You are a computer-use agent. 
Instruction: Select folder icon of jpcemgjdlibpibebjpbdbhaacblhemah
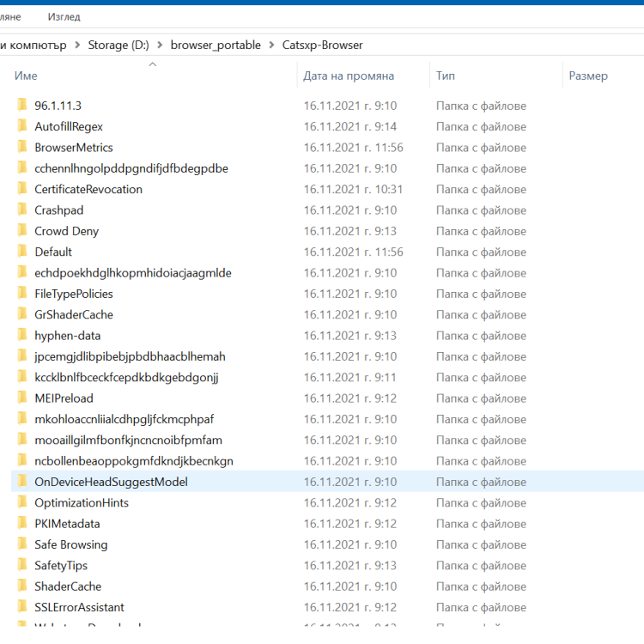click(22, 356)
